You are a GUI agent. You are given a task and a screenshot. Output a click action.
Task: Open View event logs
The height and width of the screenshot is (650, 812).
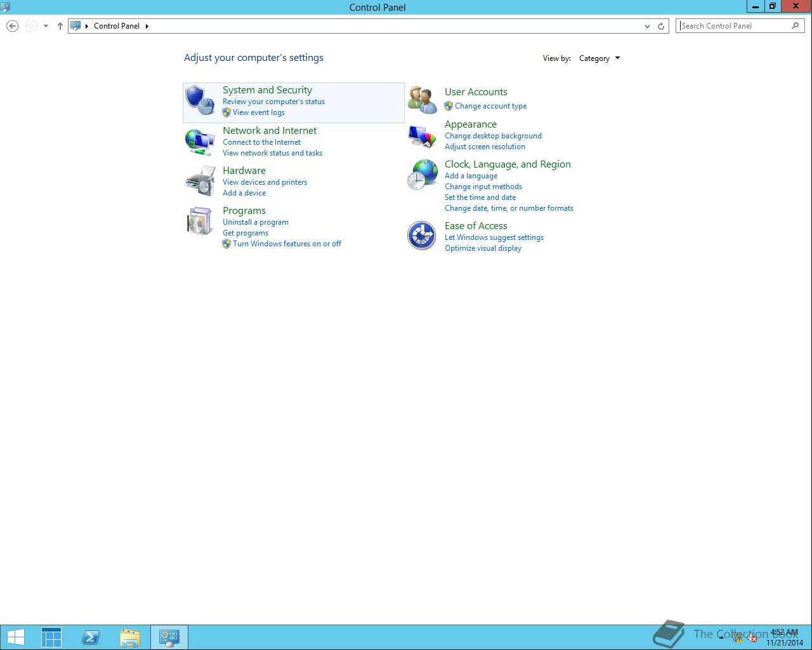259,112
